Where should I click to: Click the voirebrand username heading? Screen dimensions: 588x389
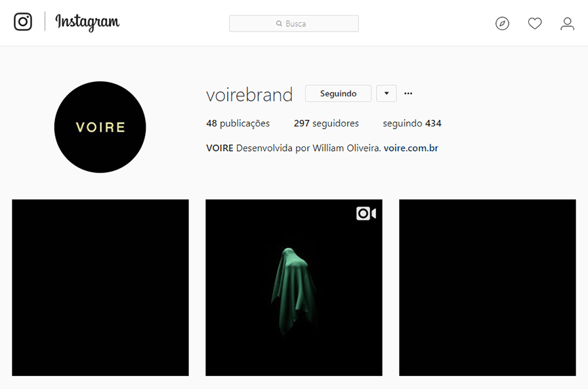coord(249,94)
